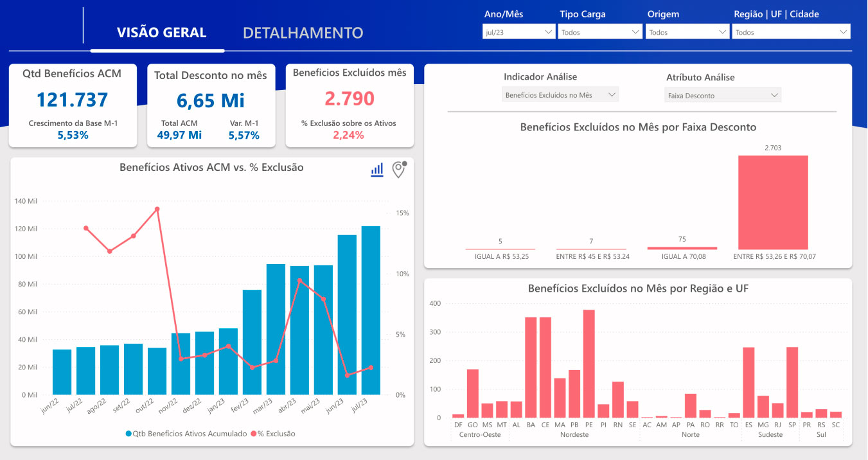Viewport: 868px width, 460px height.
Task: Click the out/22 peak point on exclusion line
Action: pyautogui.click(x=157, y=209)
